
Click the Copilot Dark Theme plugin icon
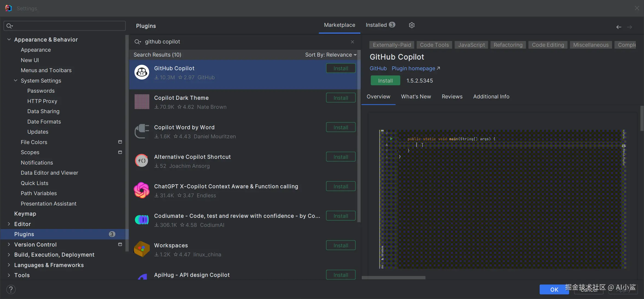point(142,102)
